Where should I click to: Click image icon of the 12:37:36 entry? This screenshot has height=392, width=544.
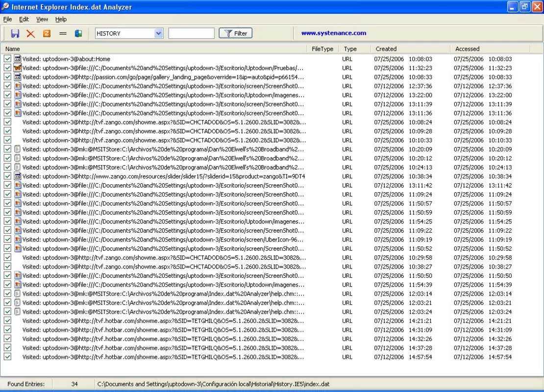(17, 86)
